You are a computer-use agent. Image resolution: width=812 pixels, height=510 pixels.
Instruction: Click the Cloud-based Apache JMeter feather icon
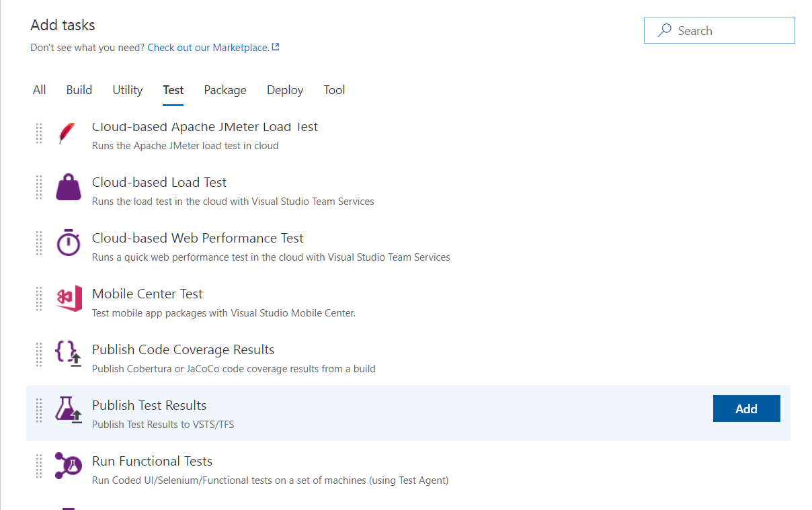67,133
